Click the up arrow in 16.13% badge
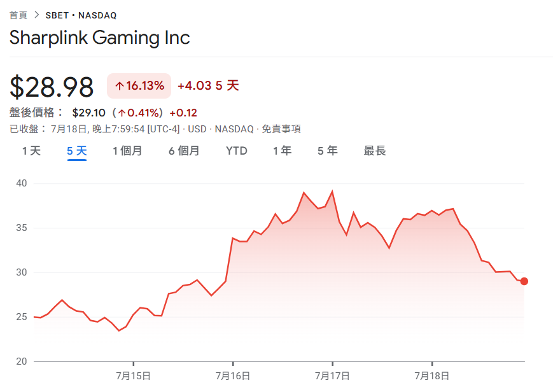This screenshot has height=392, width=553. coord(119,86)
